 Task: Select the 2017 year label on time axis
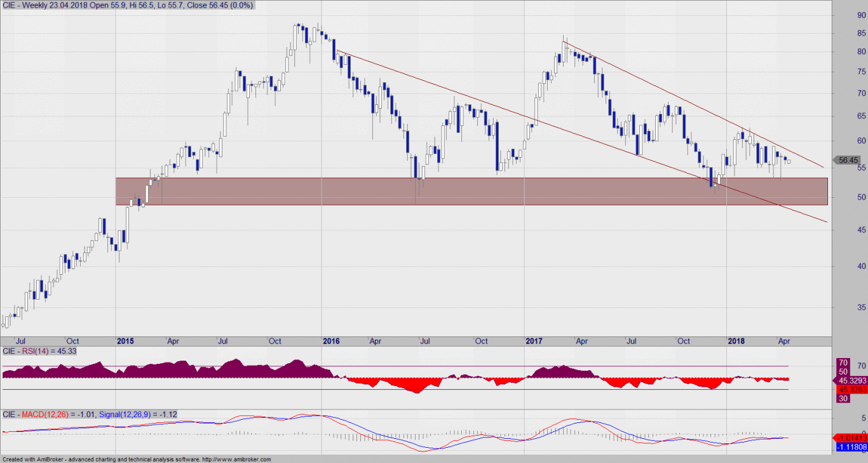point(535,341)
